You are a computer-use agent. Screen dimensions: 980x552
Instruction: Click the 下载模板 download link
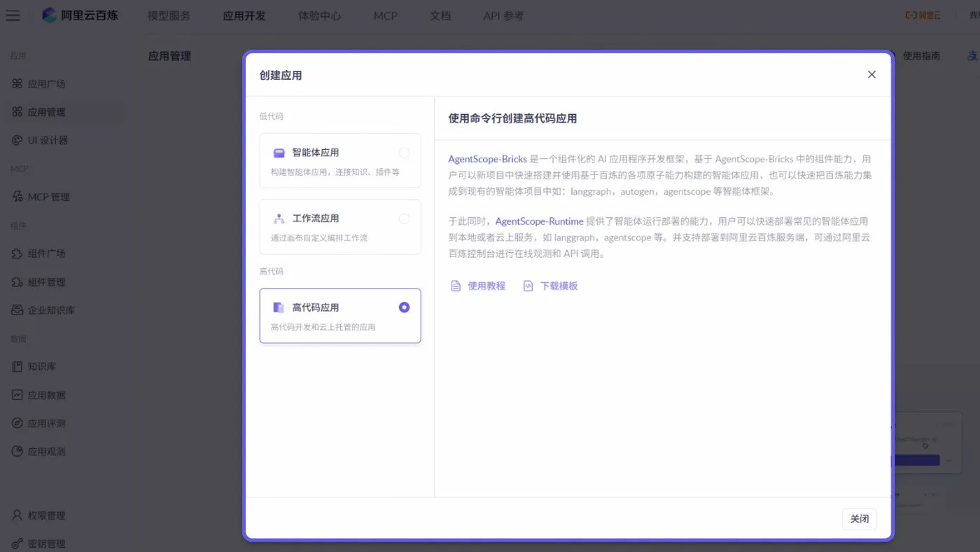pos(559,286)
